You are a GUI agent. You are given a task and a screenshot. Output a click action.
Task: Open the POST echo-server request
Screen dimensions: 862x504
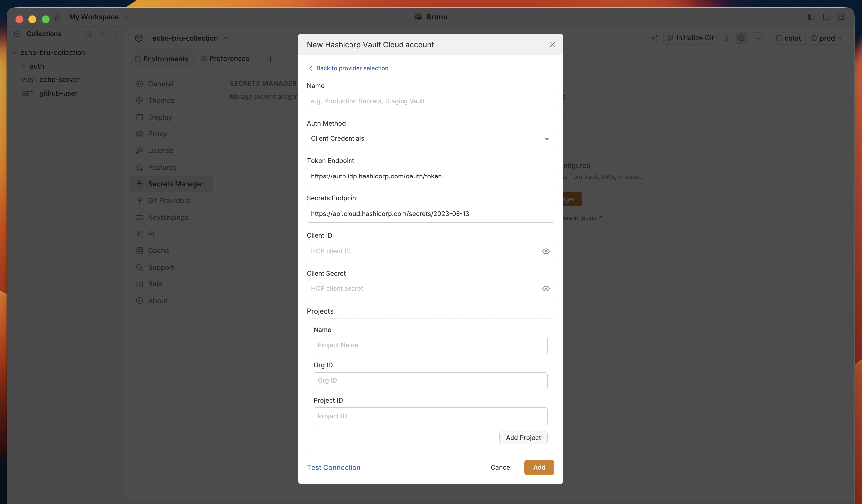[x=51, y=80]
